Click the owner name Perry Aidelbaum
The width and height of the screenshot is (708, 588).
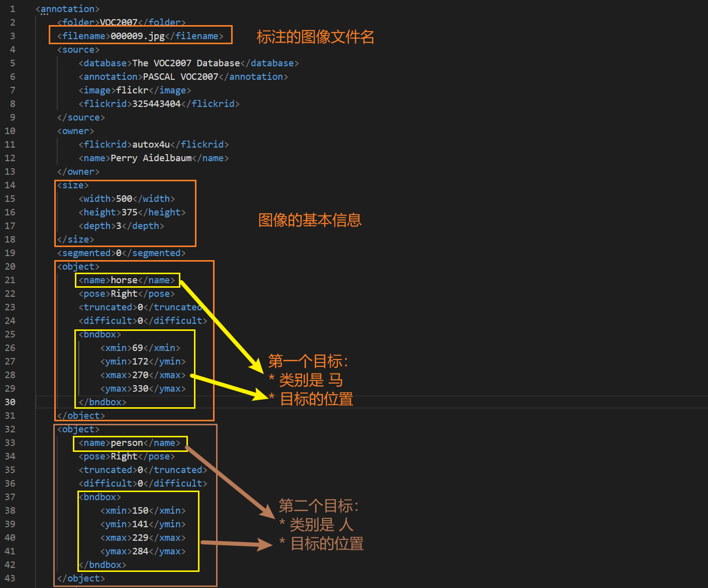coord(151,158)
